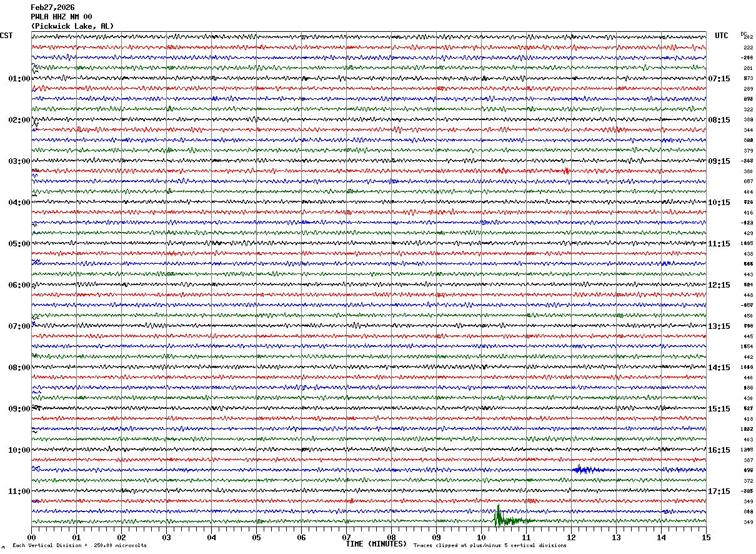Click minute 08 on the time axis

point(391,537)
